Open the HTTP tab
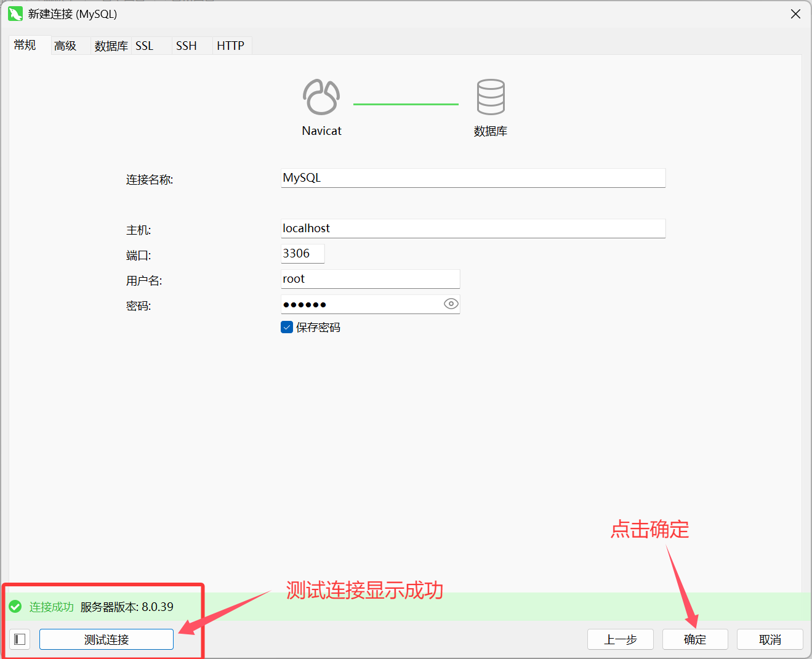 point(231,46)
